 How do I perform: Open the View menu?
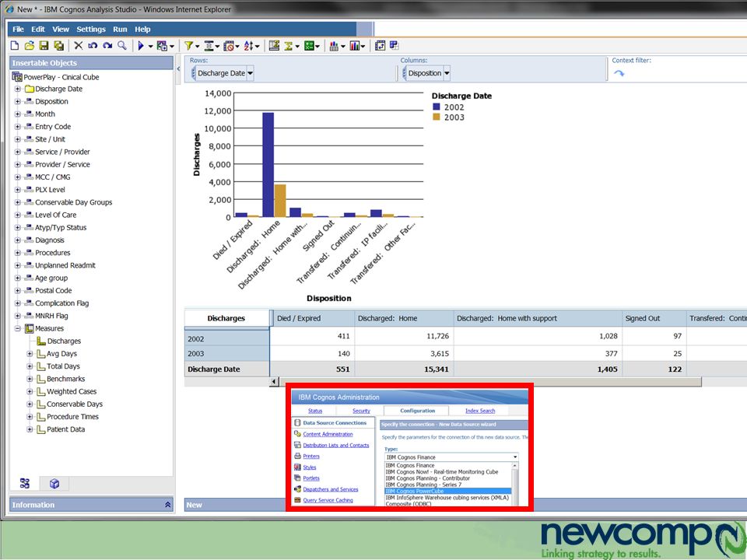click(61, 29)
